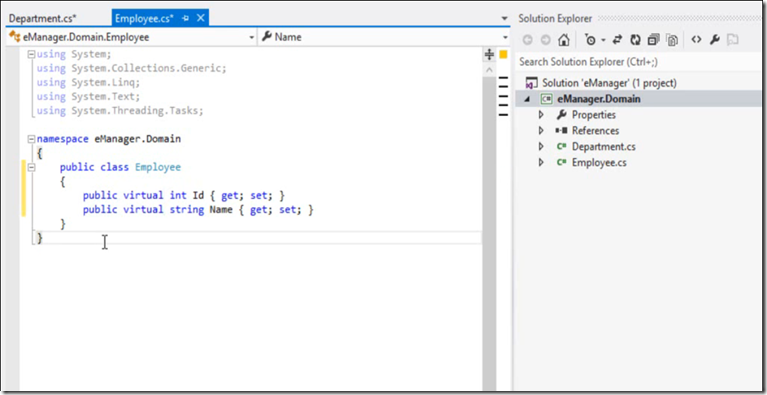Image resolution: width=767 pixels, height=395 pixels.
Task: Click Preview Selected Items icon
Action: [x=732, y=40]
